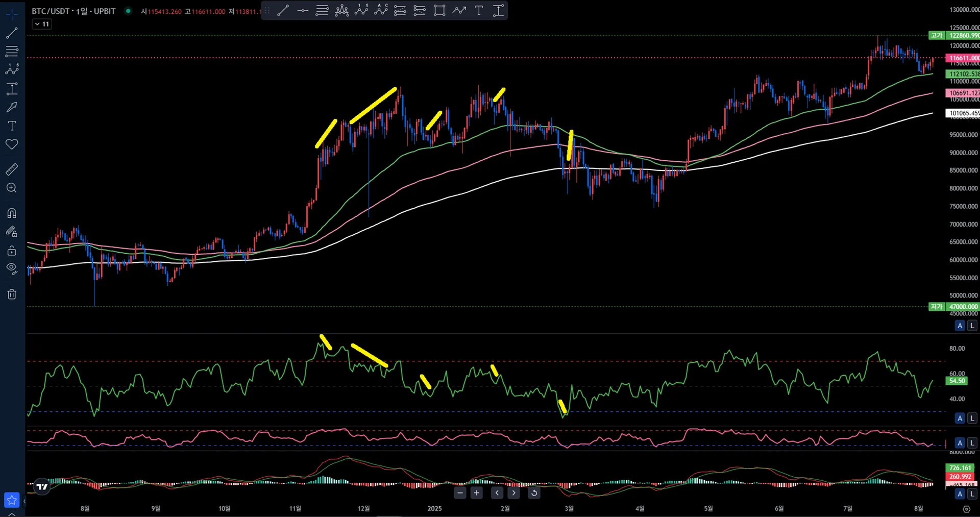980x517 pixels.
Task: Pick head and shoulders pattern from floating toolbar
Action: click(342, 11)
